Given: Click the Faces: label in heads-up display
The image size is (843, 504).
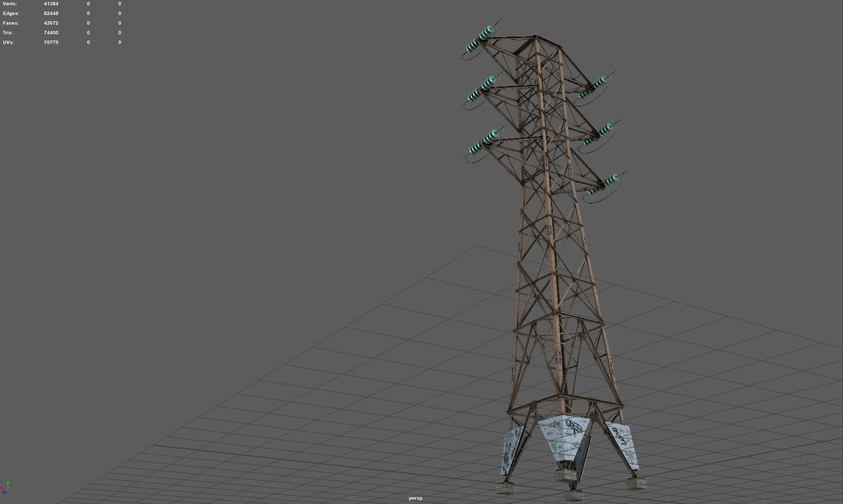Looking at the screenshot, I should 11,23.
